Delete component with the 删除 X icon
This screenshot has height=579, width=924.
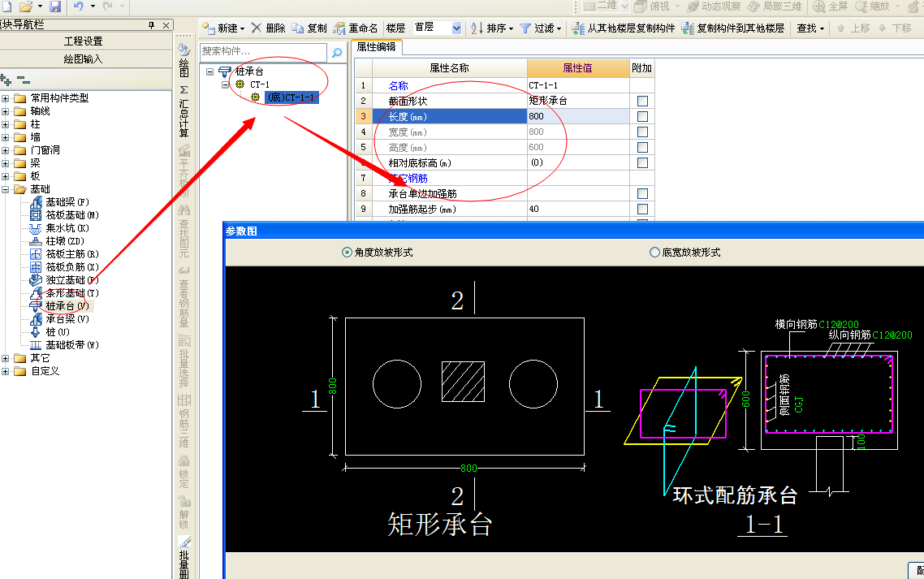pos(257,28)
